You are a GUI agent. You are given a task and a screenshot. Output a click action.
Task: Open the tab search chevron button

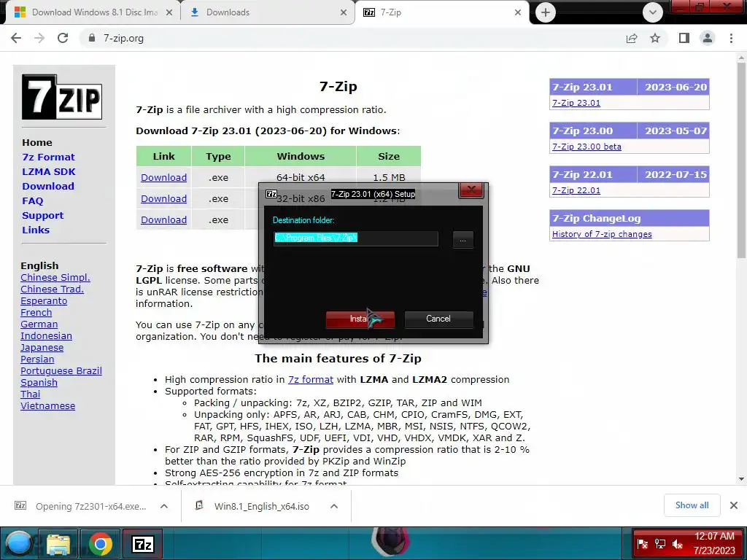click(x=653, y=12)
